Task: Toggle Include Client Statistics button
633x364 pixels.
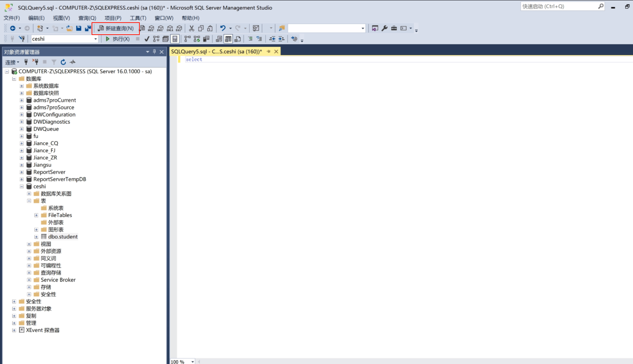Action: tap(206, 39)
